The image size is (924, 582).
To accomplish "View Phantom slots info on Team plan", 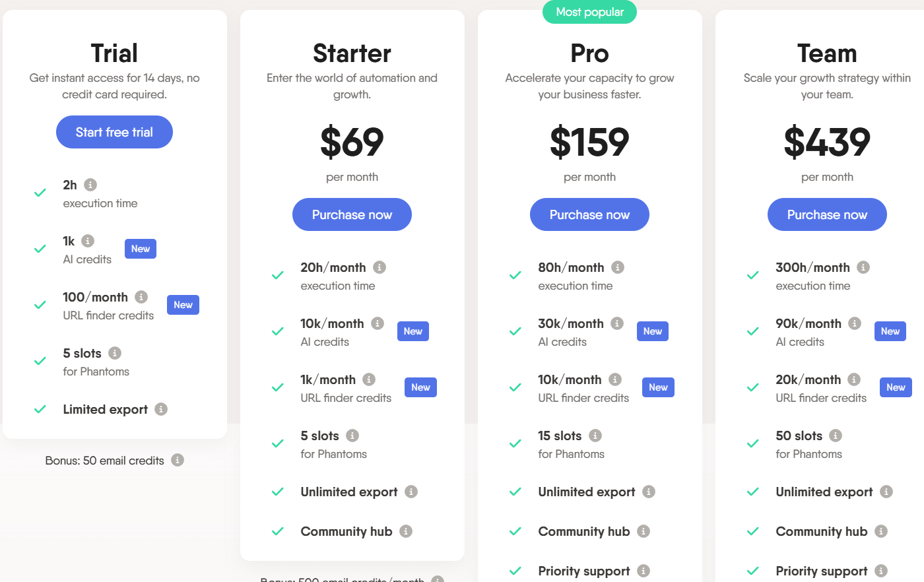I will point(836,436).
